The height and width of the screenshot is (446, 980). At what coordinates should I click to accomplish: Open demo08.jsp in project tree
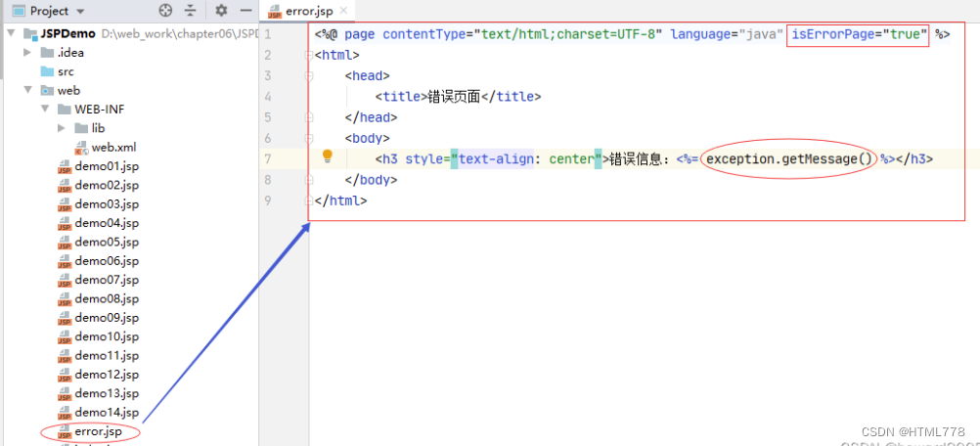[107, 299]
